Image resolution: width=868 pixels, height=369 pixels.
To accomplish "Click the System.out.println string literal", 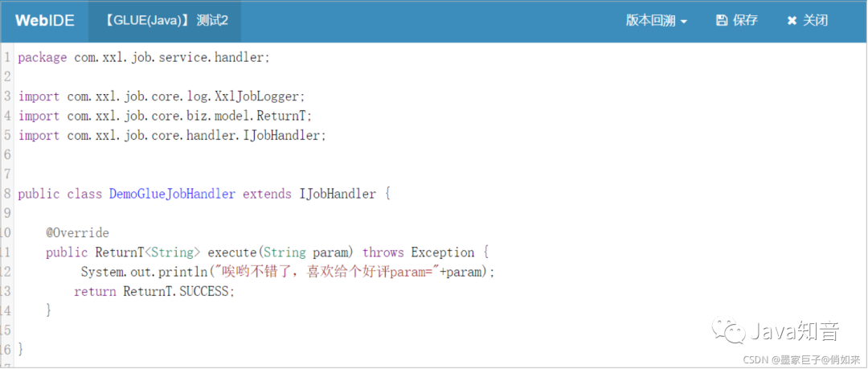I will (x=330, y=272).
